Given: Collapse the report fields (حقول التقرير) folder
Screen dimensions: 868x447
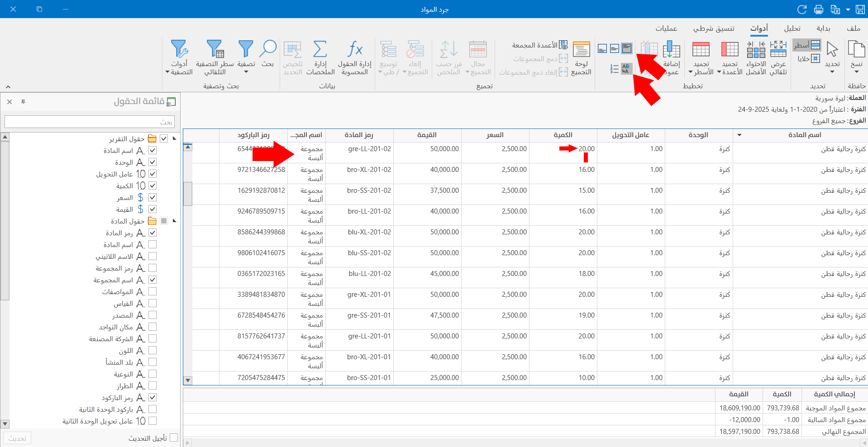Looking at the screenshot, I should pyautogui.click(x=175, y=138).
